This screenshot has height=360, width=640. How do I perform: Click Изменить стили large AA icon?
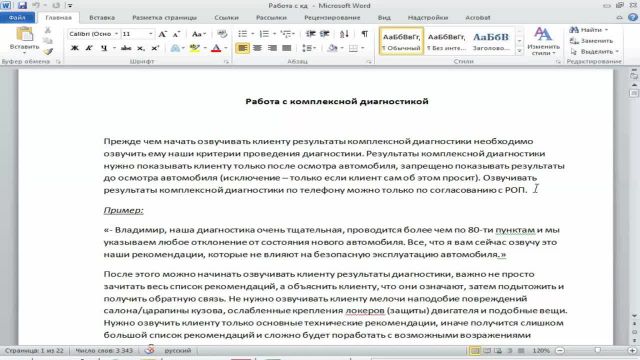(x=543, y=41)
